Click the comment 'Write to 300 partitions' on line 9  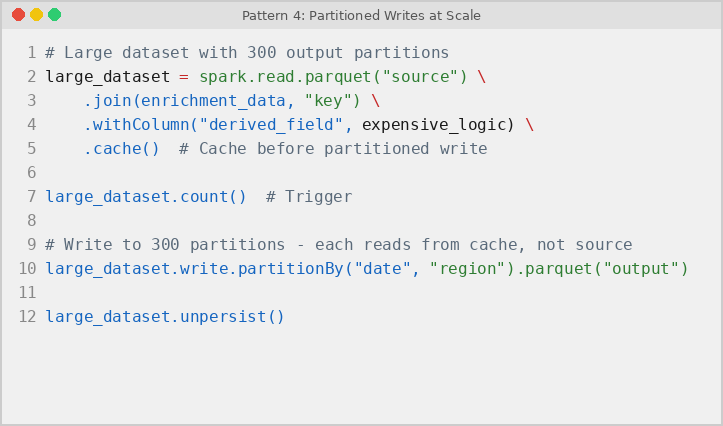pyautogui.click(x=174, y=244)
